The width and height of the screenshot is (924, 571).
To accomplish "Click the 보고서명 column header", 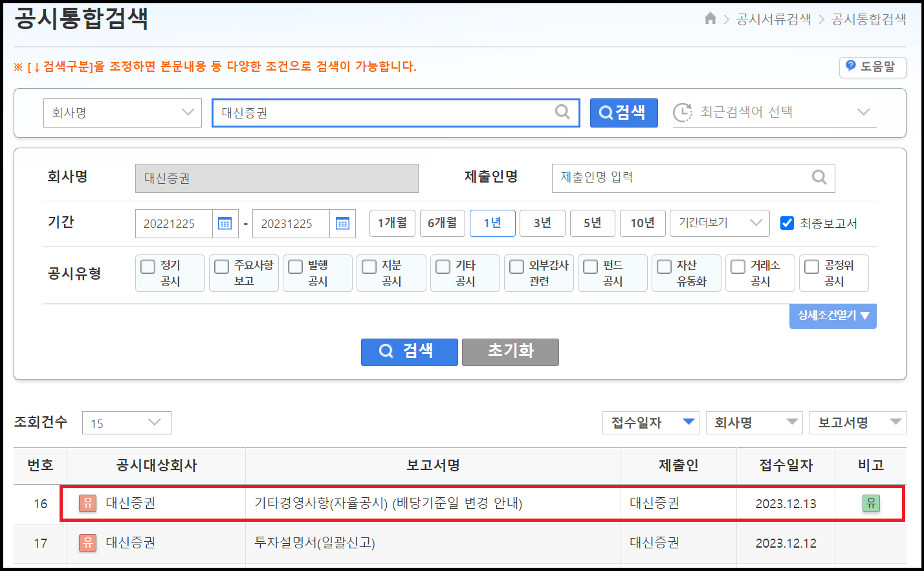I will click(433, 465).
